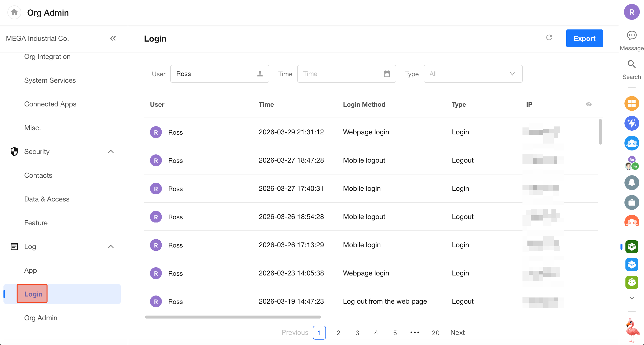The height and width of the screenshot is (345, 644).
Task: Click the home icon
Action: tap(14, 12)
